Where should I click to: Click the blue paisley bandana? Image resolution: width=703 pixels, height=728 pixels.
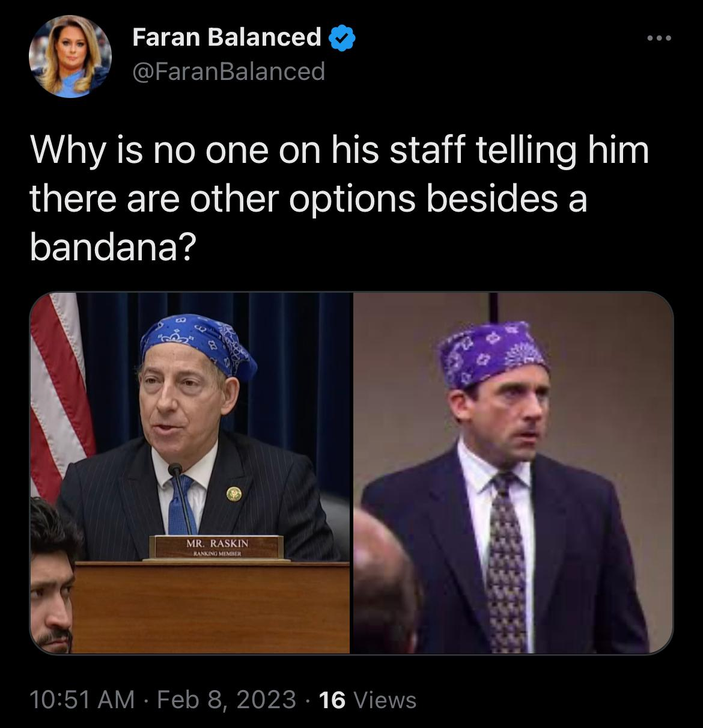[199, 349]
